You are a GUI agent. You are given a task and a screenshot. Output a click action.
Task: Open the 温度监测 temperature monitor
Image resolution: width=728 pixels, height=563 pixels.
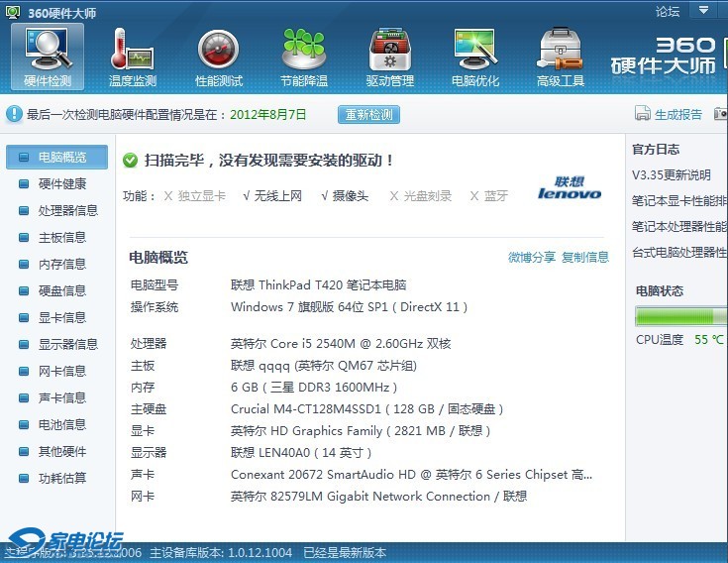[x=133, y=57]
